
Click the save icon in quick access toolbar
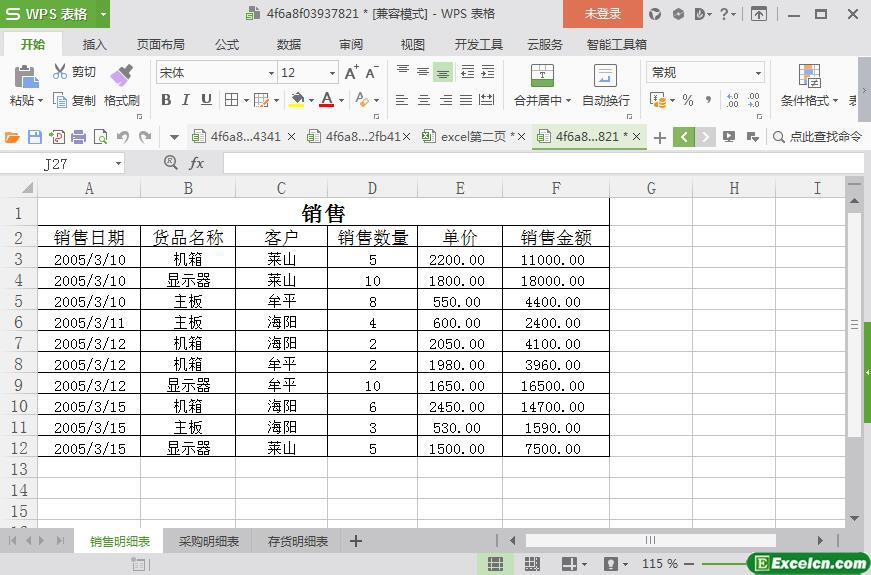[35, 137]
